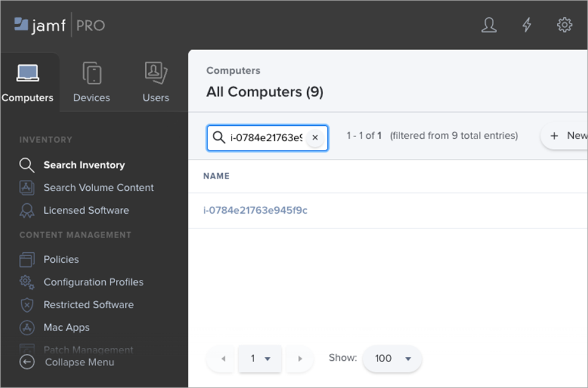The height and width of the screenshot is (388, 588).
Task: Open settings gear icon
Action: (x=564, y=25)
